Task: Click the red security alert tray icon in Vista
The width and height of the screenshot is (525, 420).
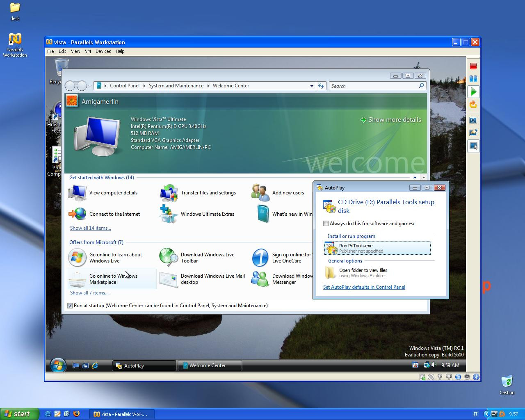Action: point(415,365)
